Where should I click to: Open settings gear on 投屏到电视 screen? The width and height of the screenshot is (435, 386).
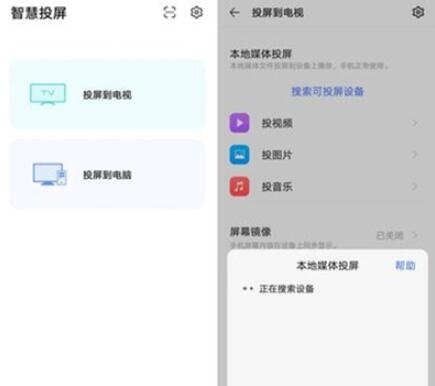point(418,12)
